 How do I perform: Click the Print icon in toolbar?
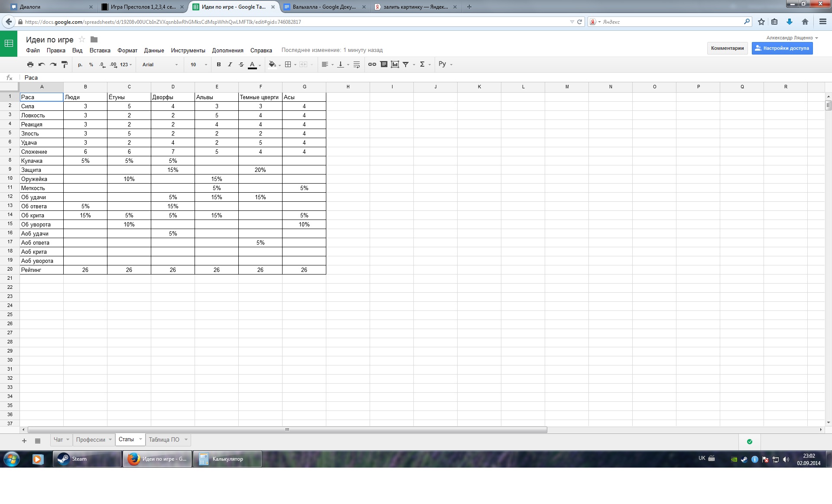[x=30, y=65]
